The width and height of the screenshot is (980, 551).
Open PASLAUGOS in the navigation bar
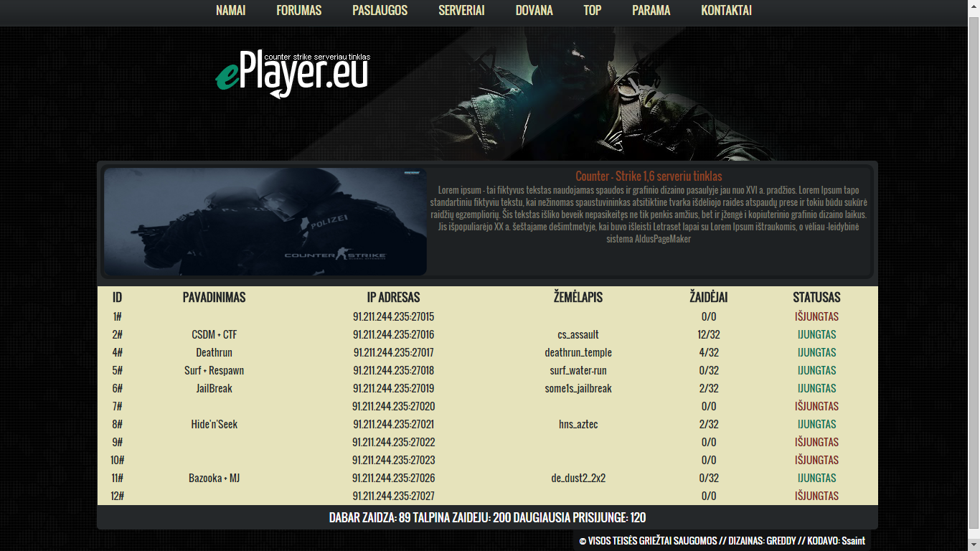point(380,10)
